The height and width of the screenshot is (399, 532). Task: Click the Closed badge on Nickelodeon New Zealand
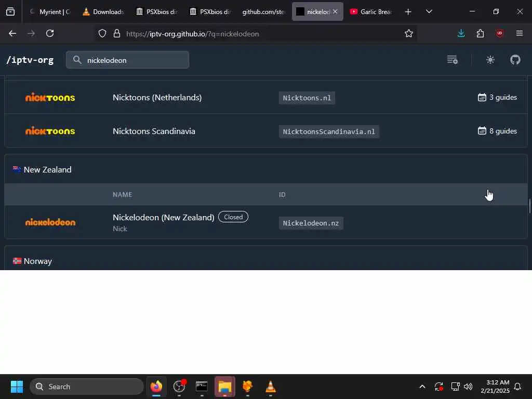point(233,217)
